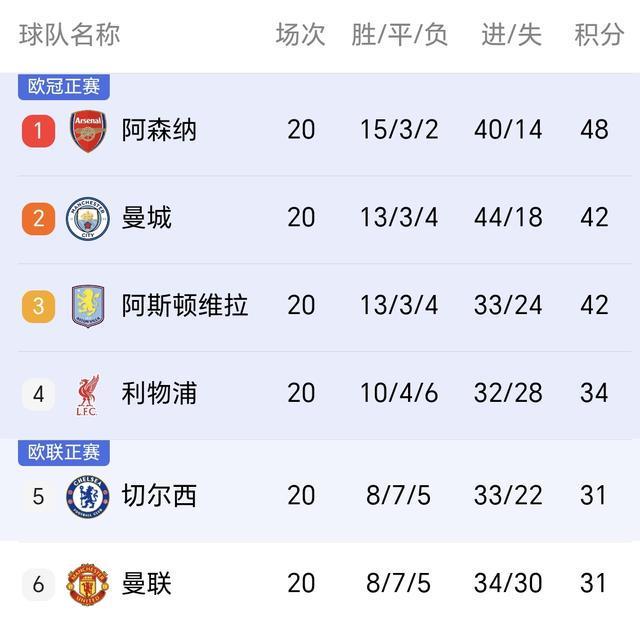
Task: Click the 积分 column header
Action: point(599,35)
